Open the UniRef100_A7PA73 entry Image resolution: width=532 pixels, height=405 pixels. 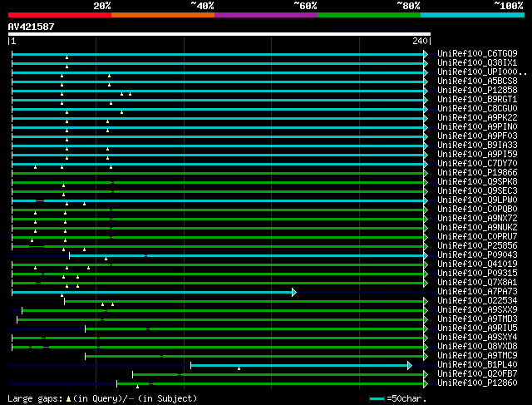coord(477,292)
